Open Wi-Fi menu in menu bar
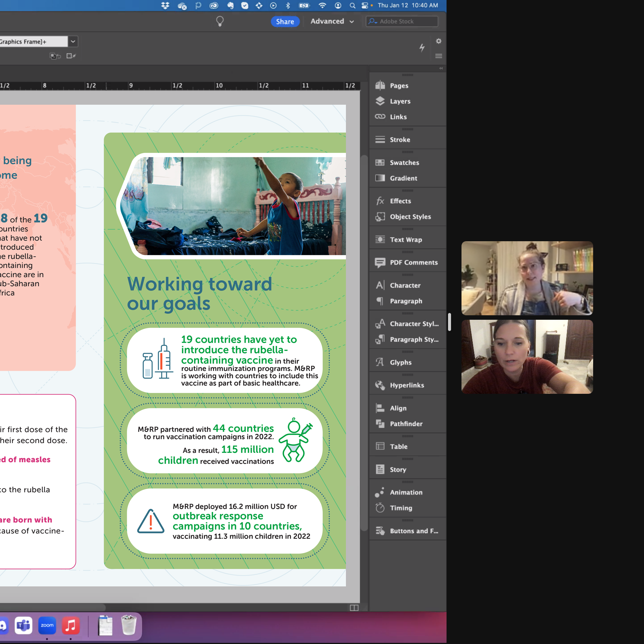 click(322, 5)
